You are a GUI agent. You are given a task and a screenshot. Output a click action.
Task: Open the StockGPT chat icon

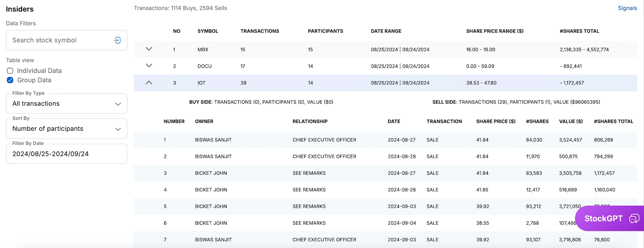tap(634, 218)
